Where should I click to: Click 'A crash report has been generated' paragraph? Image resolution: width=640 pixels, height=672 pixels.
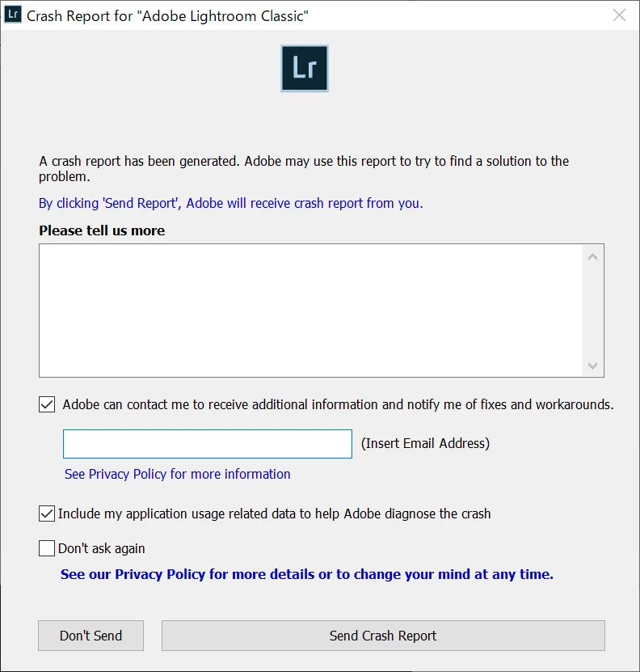[x=304, y=169]
